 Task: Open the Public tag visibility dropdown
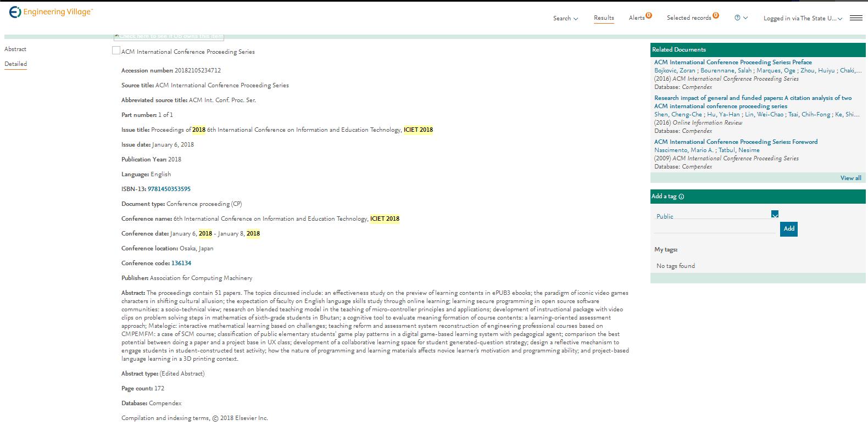775,215
